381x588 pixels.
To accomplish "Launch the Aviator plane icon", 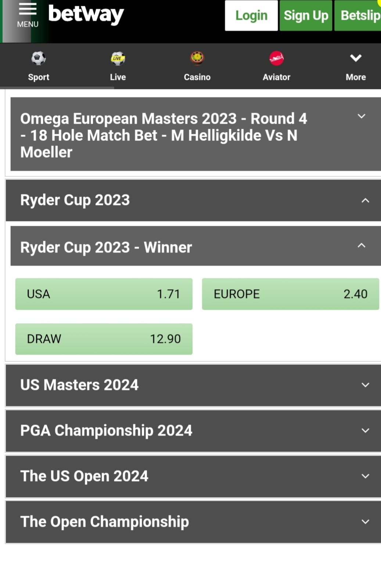I will click(x=277, y=58).
